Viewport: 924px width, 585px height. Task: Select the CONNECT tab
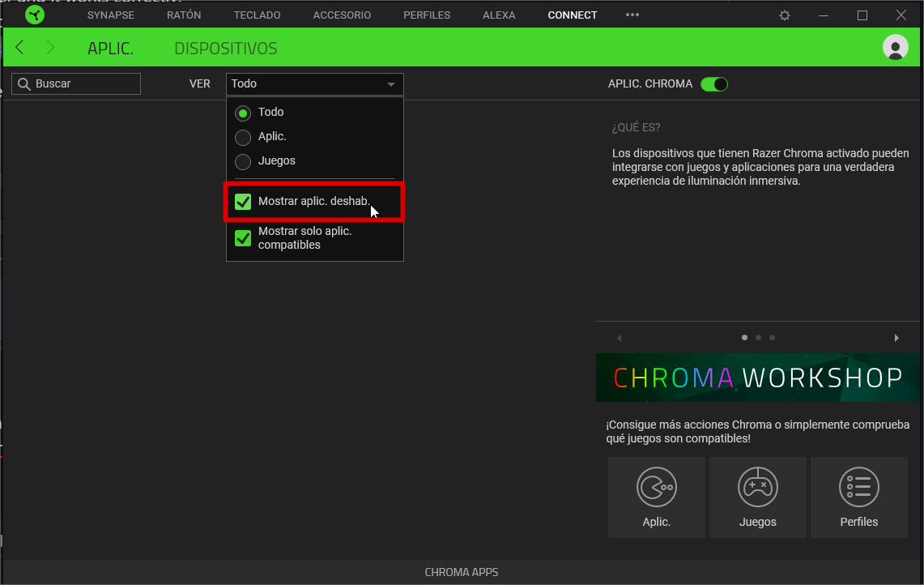click(573, 15)
